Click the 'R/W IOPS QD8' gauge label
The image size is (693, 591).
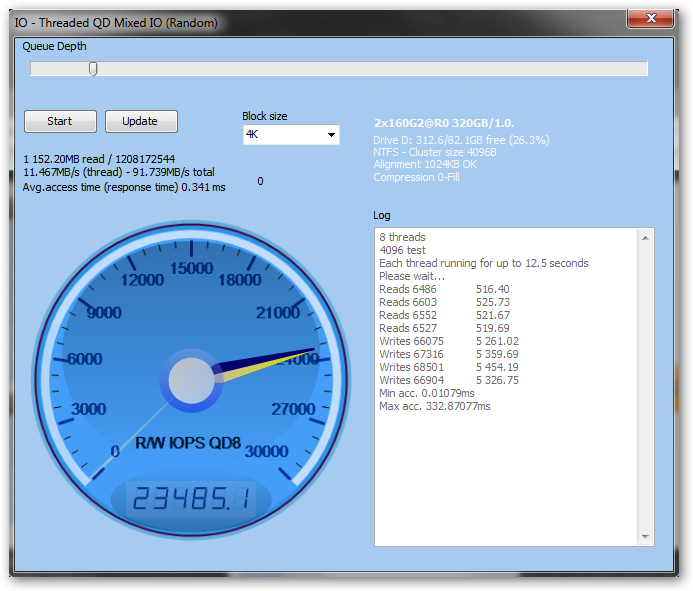coord(188,442)
